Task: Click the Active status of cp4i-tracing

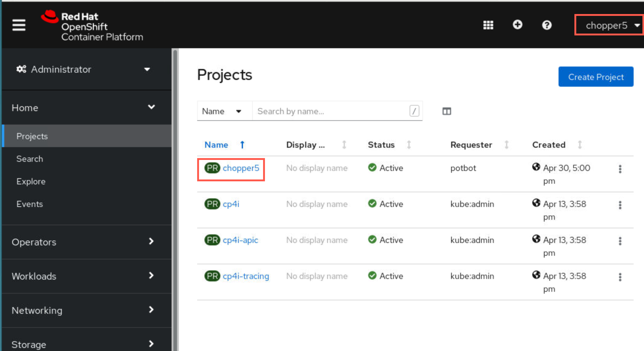Action: click(385, 276)
